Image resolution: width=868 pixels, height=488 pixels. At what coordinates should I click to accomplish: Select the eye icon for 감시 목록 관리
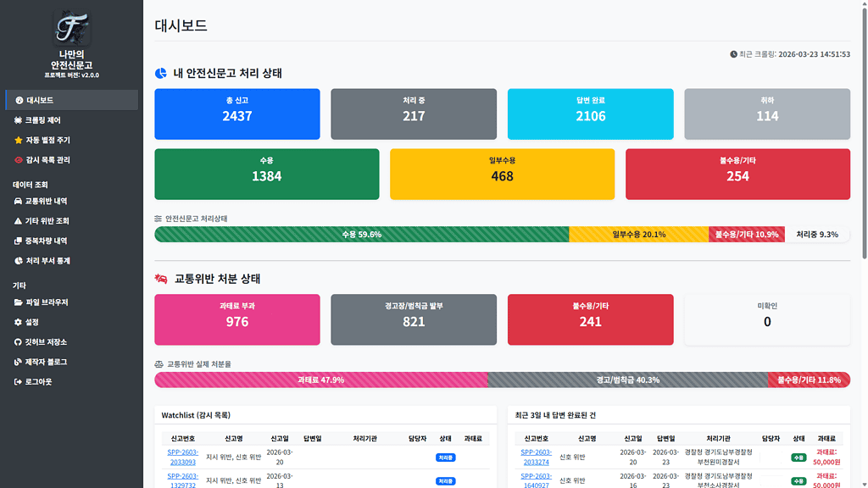19,160
